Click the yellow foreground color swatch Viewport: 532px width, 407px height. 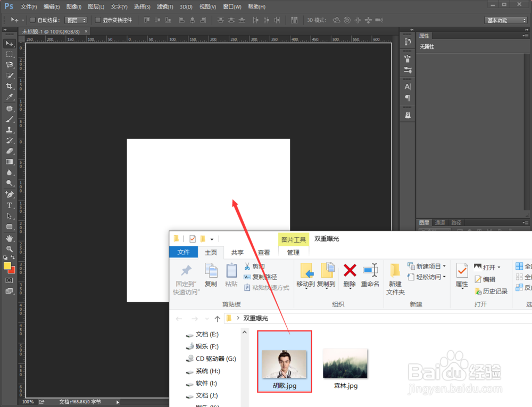7,266
